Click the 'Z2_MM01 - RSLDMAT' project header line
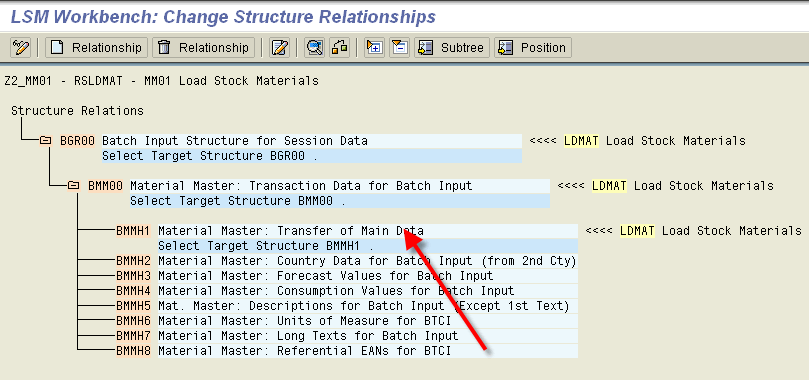 [161, 81]
